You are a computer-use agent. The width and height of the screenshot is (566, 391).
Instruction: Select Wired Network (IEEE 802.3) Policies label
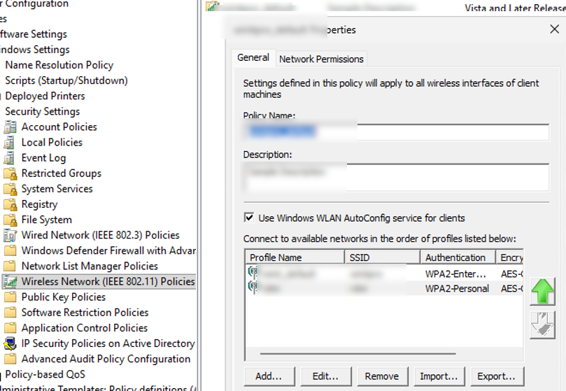[100, 235]
